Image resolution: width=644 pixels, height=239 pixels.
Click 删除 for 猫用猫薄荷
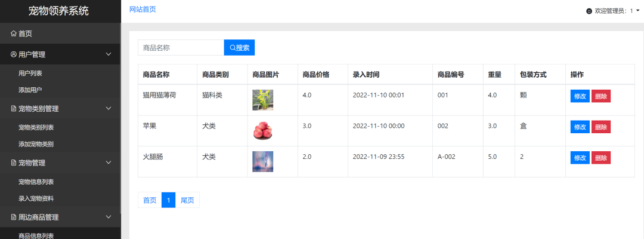pos(601,96)
